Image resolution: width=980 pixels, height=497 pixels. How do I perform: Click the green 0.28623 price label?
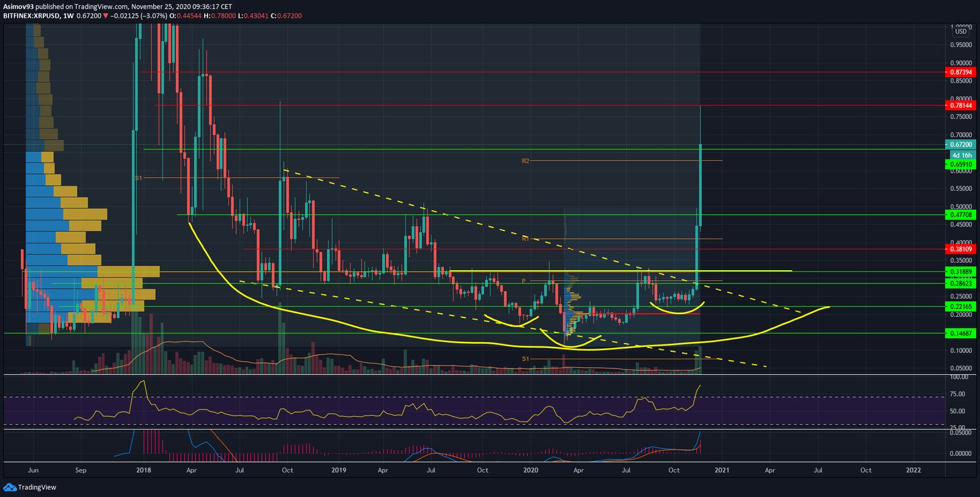tap(961, 284)
